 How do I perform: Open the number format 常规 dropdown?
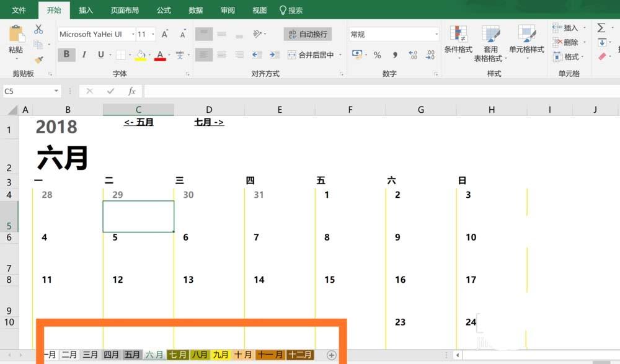click(x=435, y=33)
